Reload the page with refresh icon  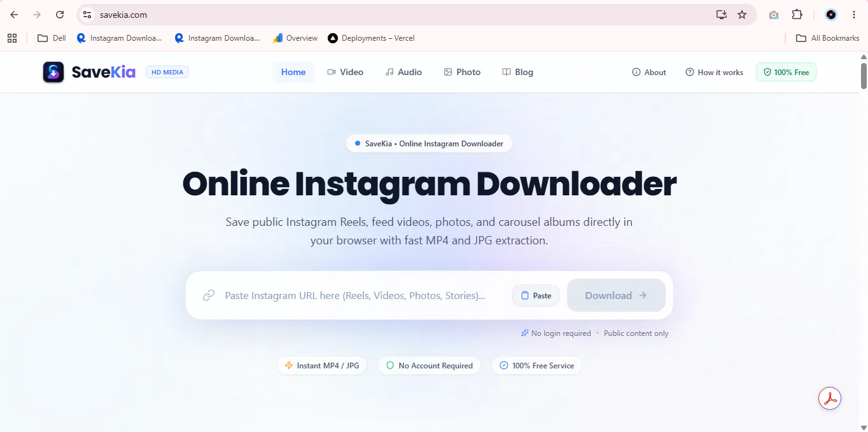(60, 15)
